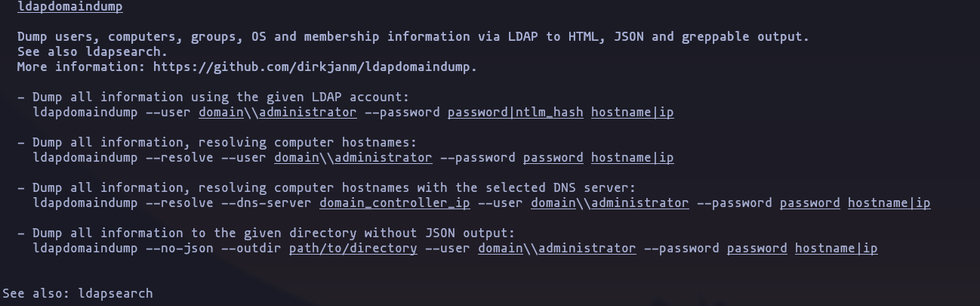Click the ldapdomaindump title heading

(x=70, y=7)
